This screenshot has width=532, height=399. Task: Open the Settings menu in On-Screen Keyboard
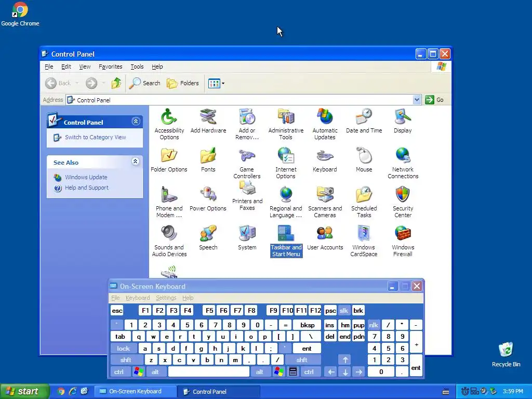[166, 298]
